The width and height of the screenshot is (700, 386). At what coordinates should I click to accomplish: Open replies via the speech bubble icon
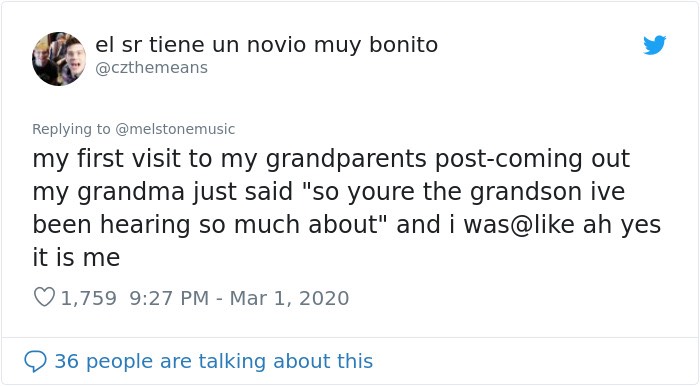click(35, 361)
